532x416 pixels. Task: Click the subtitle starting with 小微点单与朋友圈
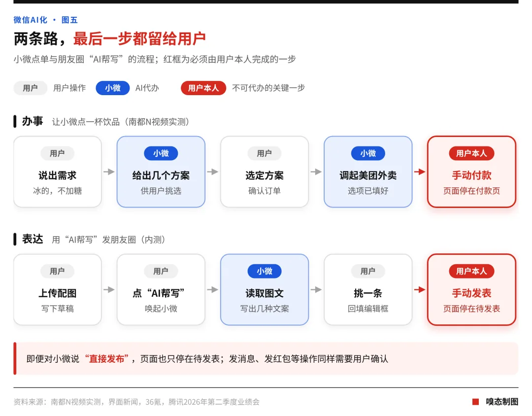tap(155, 60)
